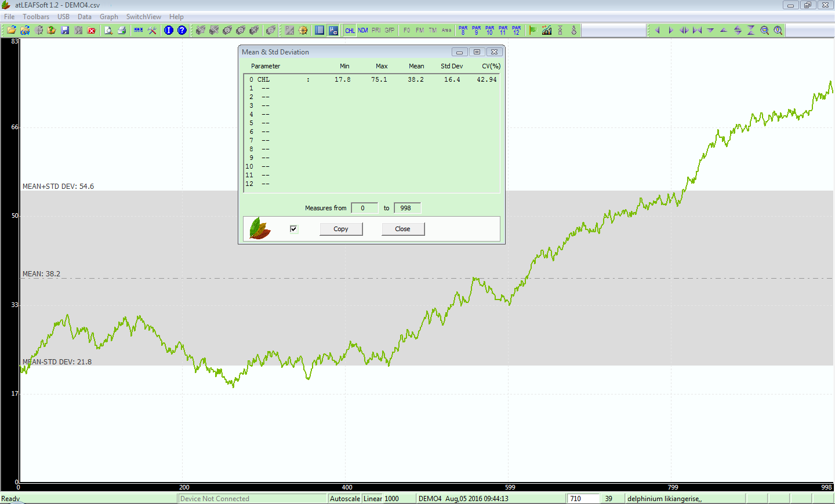
Task: Open the blue info icon
Action: coord(169,30)
